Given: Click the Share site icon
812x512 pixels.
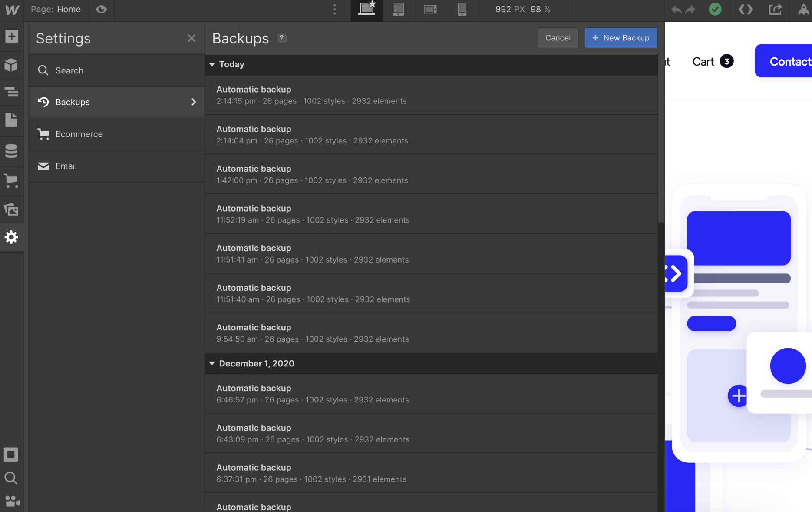Looking at the screenshot, I should point(776,10).
